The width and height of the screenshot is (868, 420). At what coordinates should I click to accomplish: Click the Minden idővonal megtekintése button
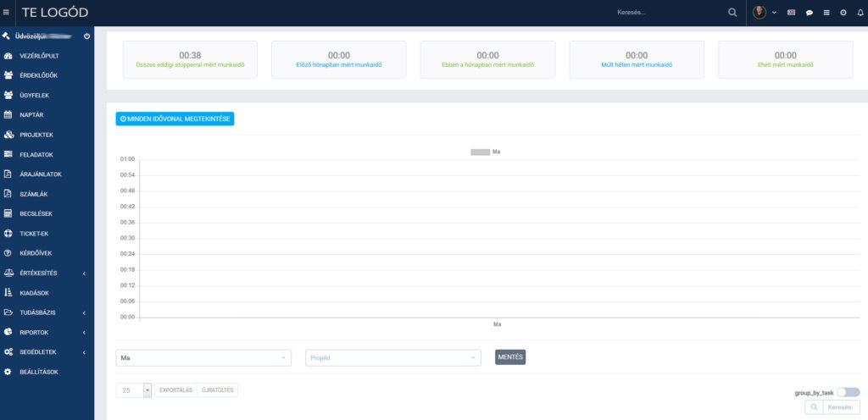175,119
